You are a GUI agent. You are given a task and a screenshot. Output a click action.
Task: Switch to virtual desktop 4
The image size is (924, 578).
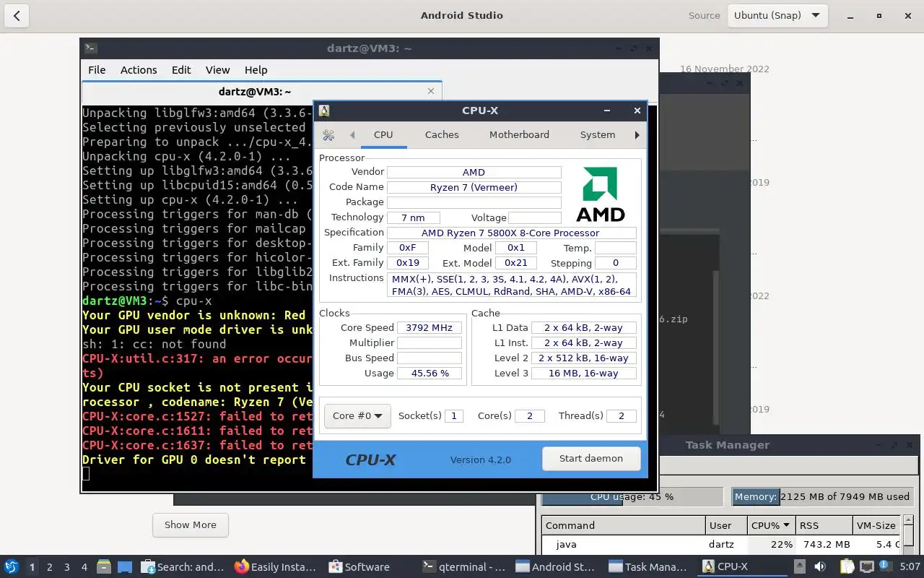tap(84, 567)
